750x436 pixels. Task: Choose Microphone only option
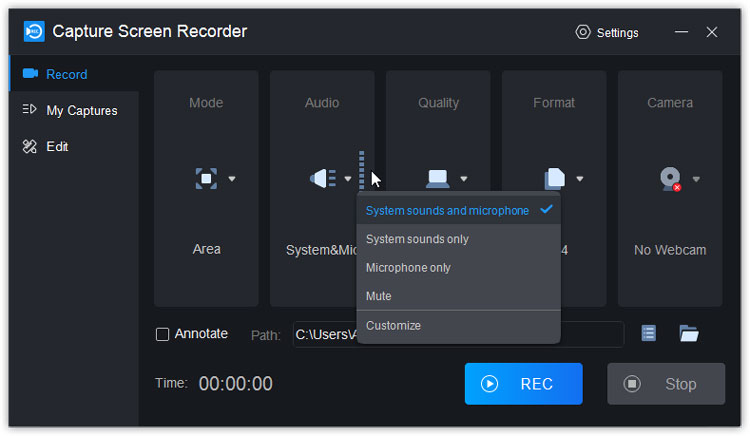(x=459, y=268)
